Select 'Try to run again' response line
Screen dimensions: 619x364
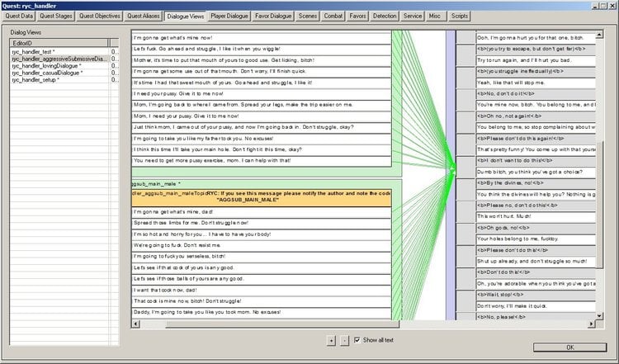coord(536,60)
